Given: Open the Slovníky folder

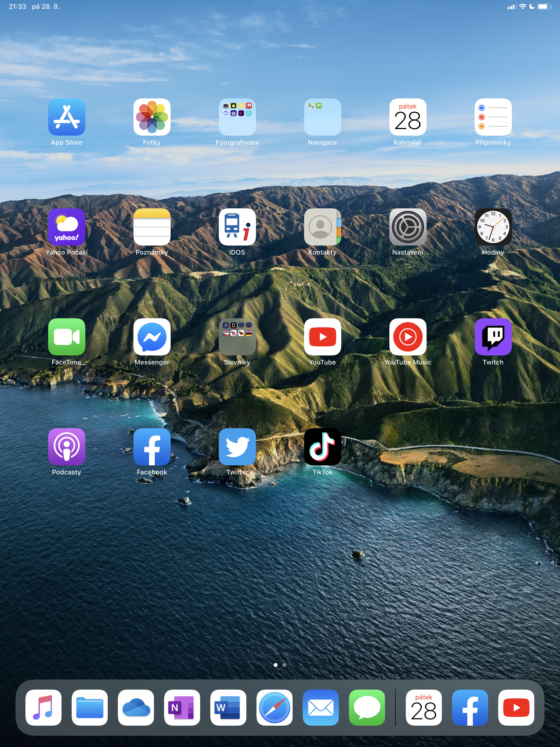Looking at the screenshot, I should 237,337.
